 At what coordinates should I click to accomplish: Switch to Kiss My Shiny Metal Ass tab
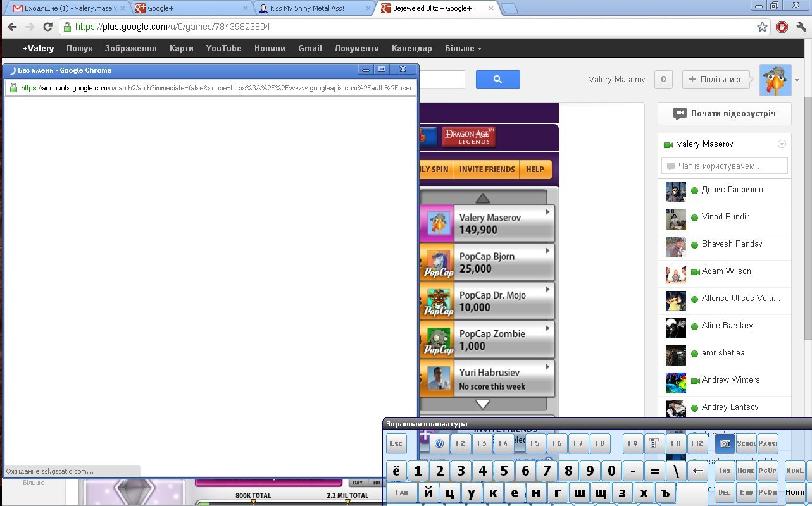(315, 9)
